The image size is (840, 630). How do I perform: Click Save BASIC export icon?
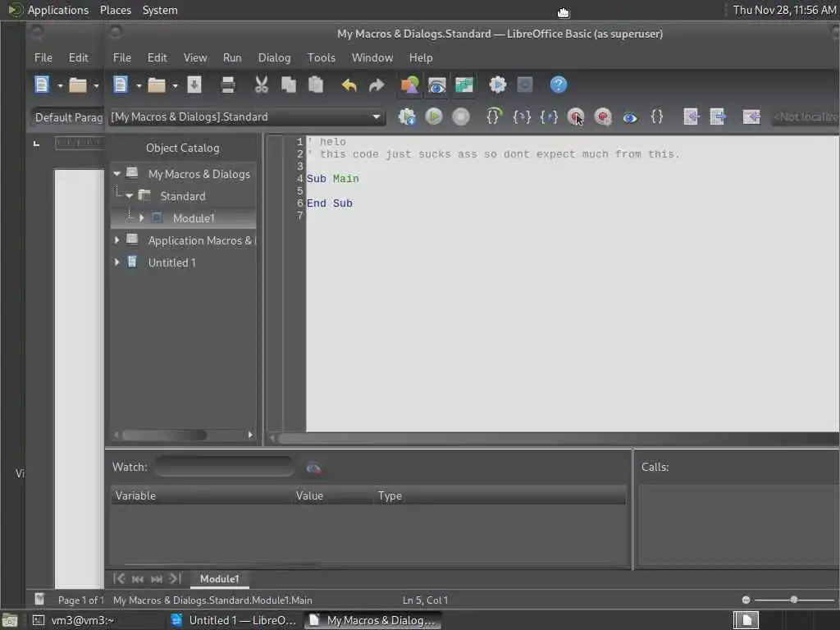point(718,116)
